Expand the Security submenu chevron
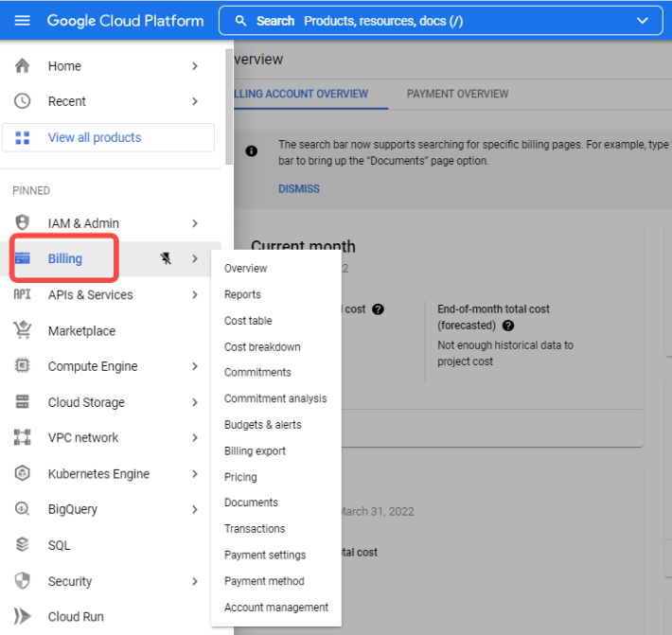This screenshot has height=635, width=672. pyautogui.click(x=195, y=581)
